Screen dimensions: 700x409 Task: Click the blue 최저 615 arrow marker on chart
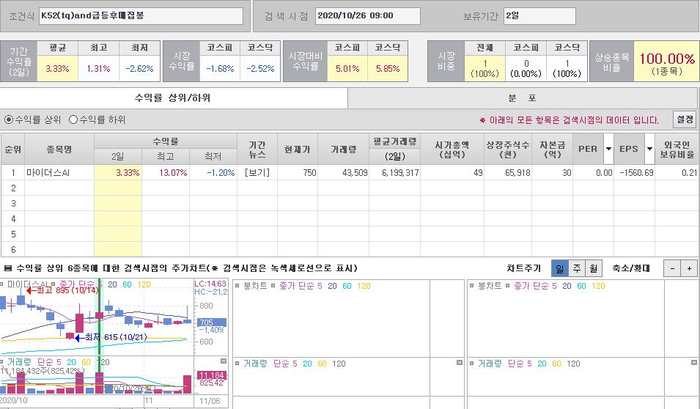click(79, 338)
